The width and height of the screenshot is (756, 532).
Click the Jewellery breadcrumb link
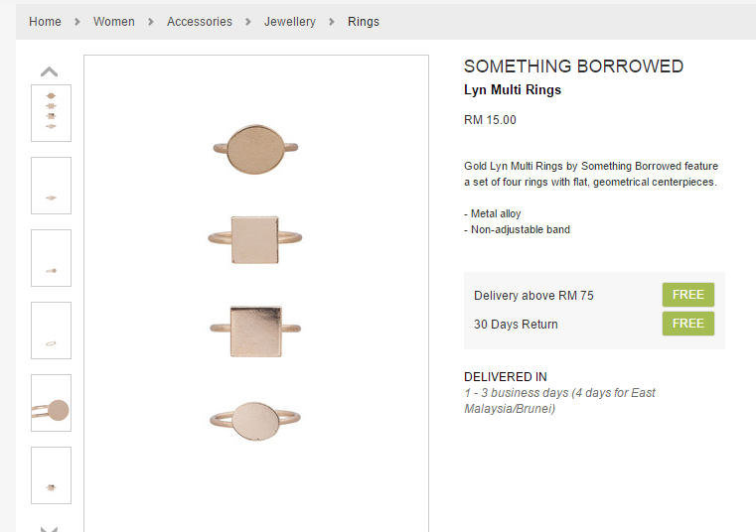tap(290, 21)
